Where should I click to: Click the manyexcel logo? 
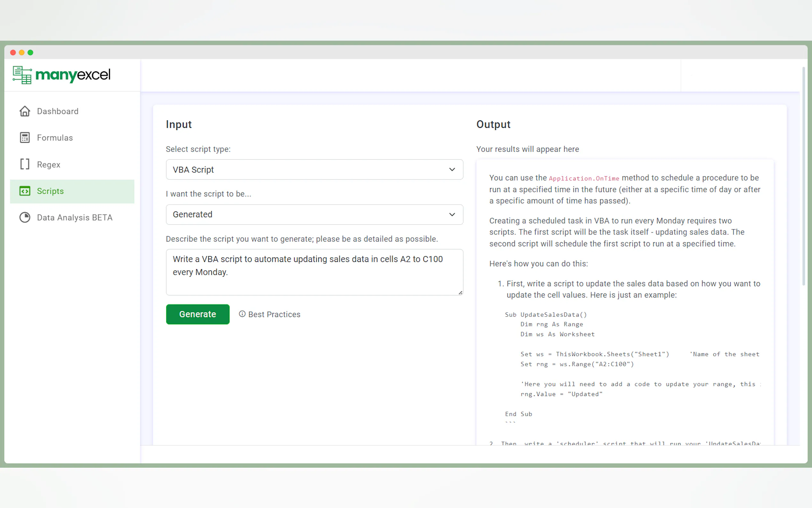(x=61, y=75)
